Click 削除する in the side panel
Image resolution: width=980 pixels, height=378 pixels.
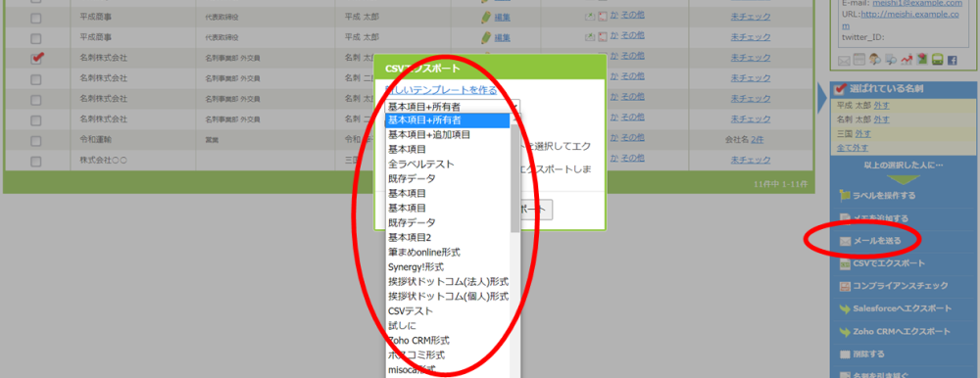tap(868, 354)
